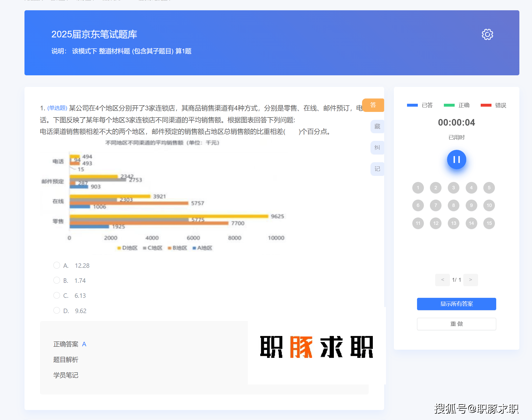Click the 重做 redo button
Screen dimensions: 532x420
coord(456,324)
